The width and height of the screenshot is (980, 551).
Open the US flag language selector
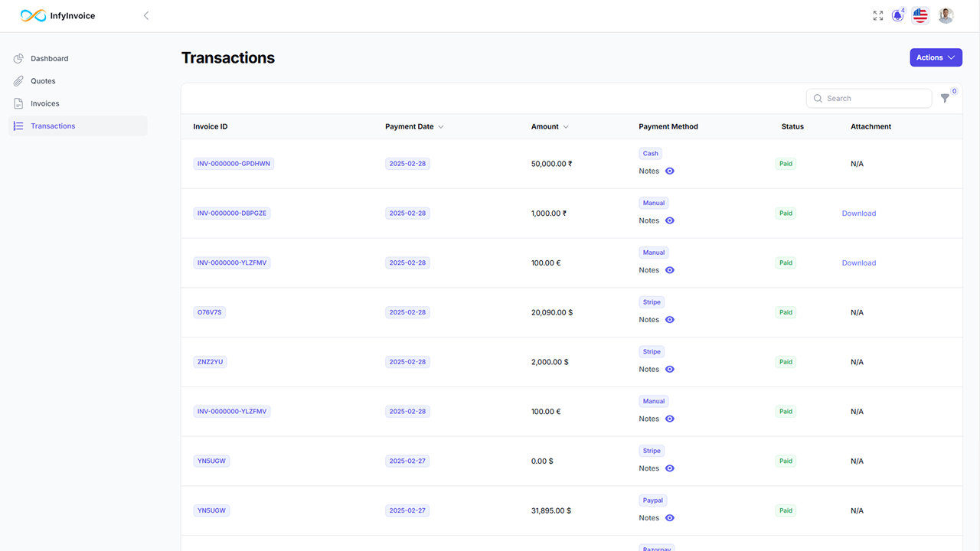[x=920, y=15]
